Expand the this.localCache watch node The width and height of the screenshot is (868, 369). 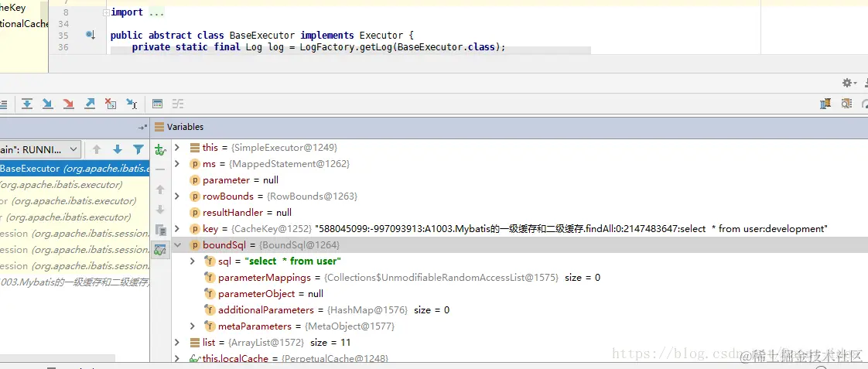pos(177,358)
